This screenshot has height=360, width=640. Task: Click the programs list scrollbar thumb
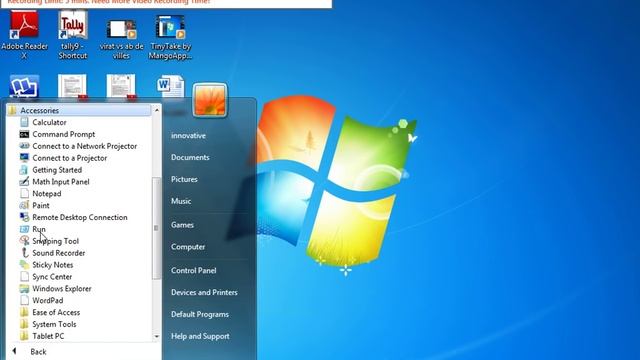point(157,228)
